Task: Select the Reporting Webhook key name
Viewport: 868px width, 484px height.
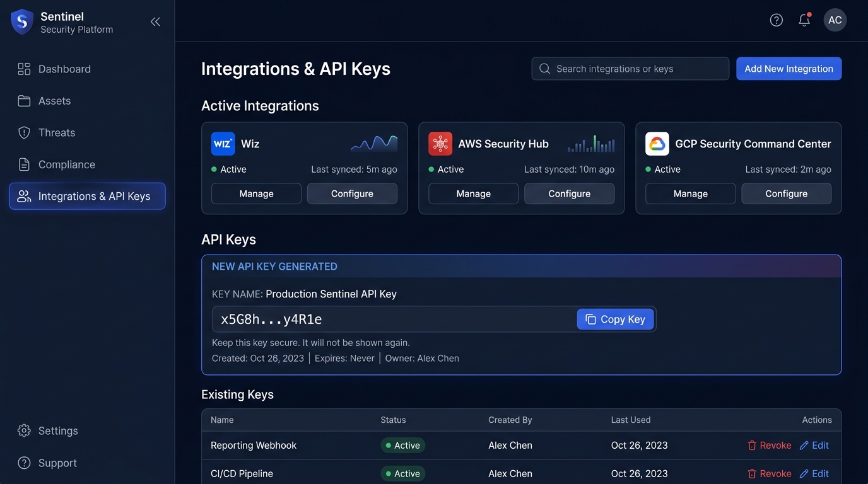Action: tap(254, 445)
